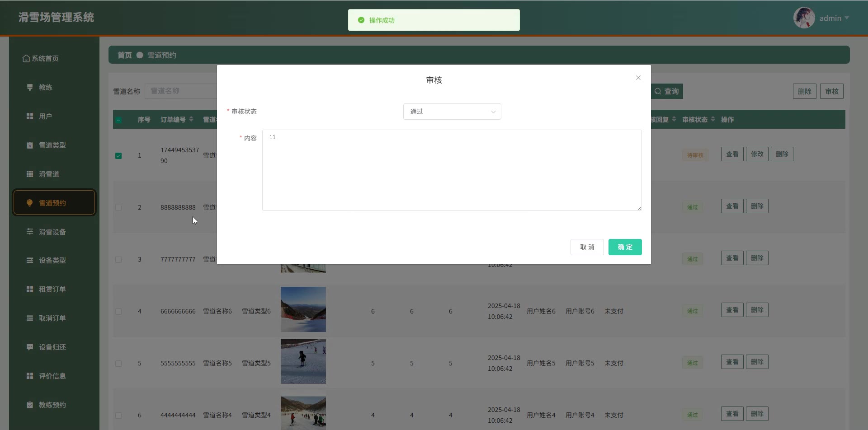The image size is (868, 430).
Task: Click the 内容 text area
Action: [452, 170]
